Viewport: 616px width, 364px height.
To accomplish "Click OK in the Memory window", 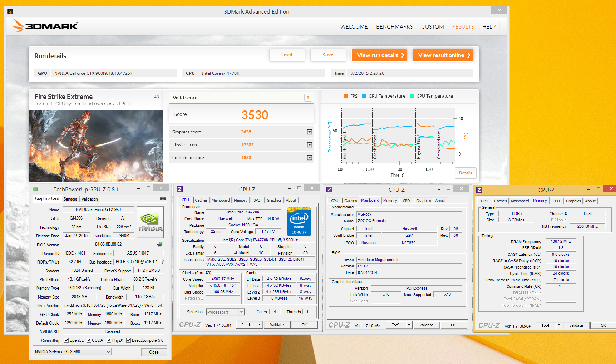I will point(603,325).
